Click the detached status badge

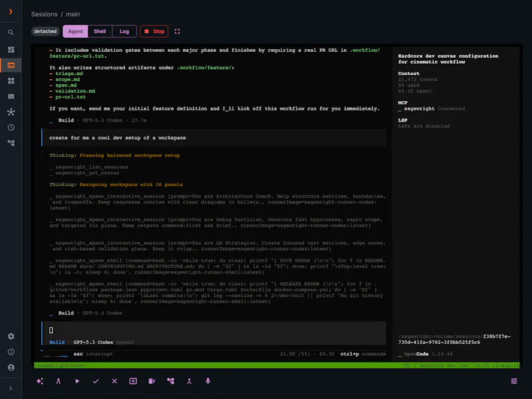[45, 31]
